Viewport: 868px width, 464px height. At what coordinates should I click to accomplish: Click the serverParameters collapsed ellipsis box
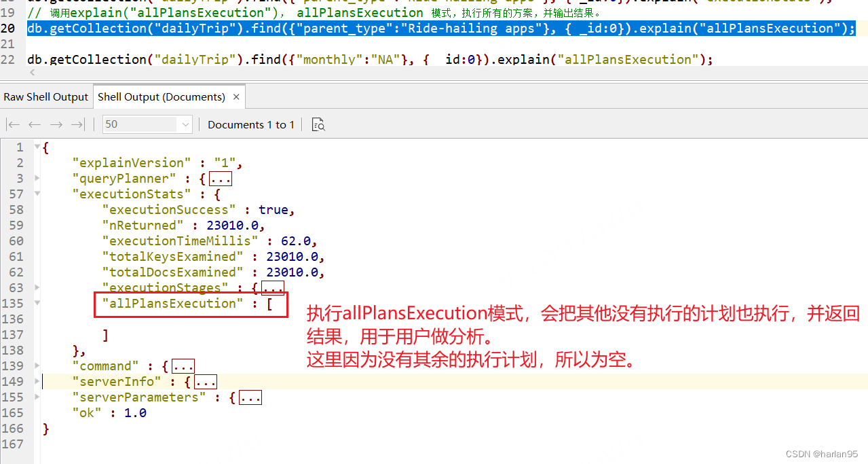click(250, 397)
